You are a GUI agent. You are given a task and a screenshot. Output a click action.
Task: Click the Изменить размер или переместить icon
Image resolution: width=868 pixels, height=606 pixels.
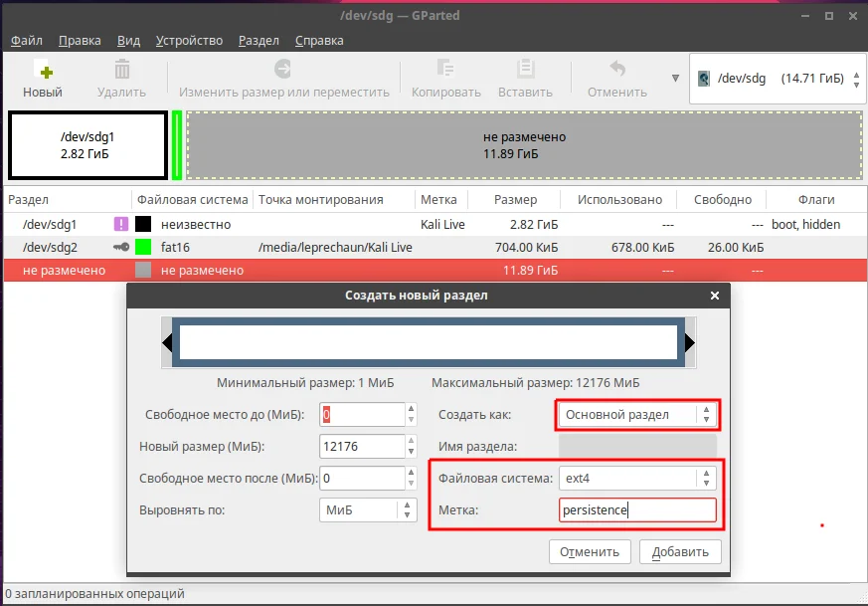click(283, 69)
